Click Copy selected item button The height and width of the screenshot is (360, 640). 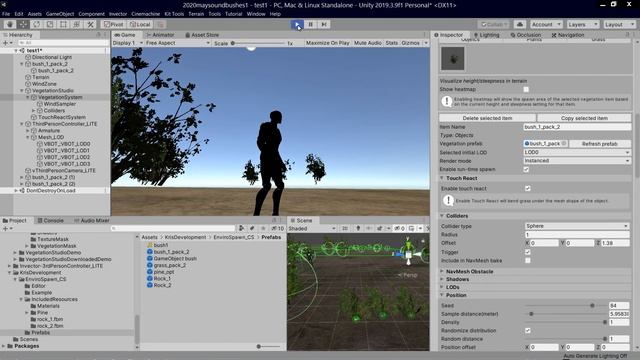pos(584,118)
